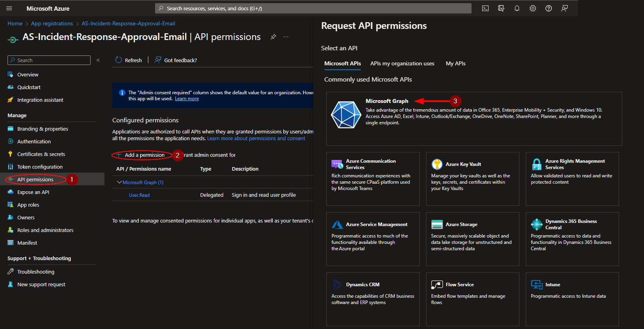Click the Microsoft Azure portal title
644x329 pixels.
(x=48, y=8)
